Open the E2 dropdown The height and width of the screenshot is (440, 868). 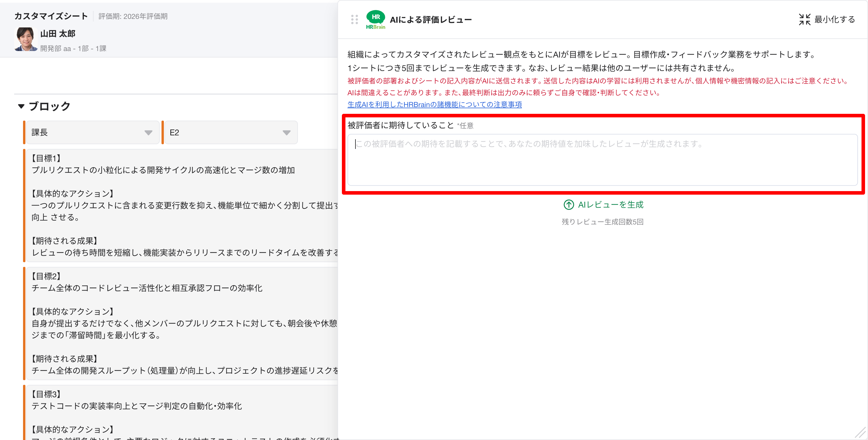click(231, 132)
